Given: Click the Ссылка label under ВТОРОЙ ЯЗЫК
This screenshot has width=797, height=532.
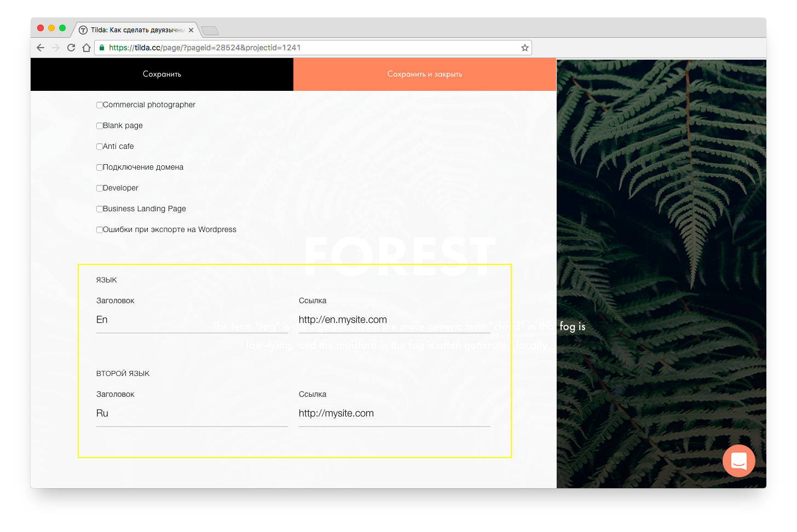Looking at the screenshot, I should click(x=313, y=394).
